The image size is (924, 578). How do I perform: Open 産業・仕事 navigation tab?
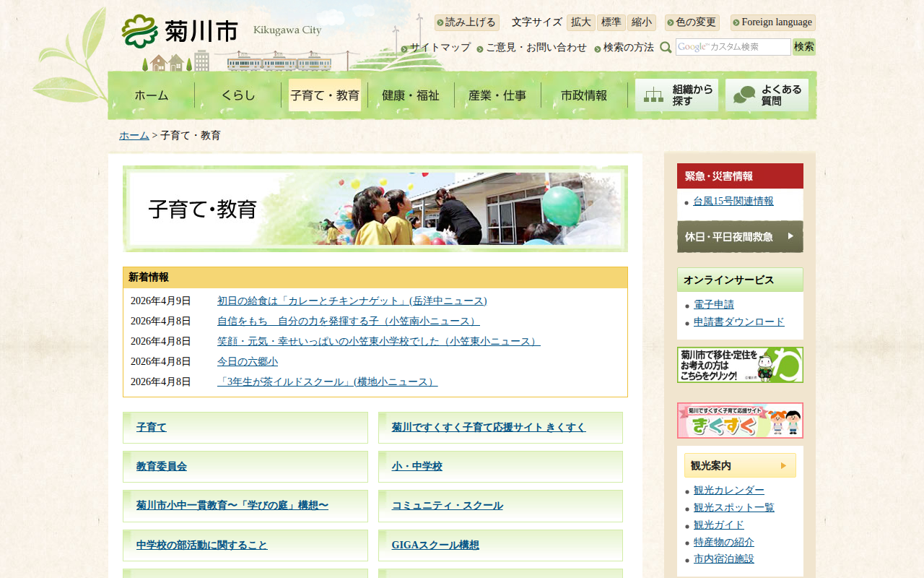(497, 95)
